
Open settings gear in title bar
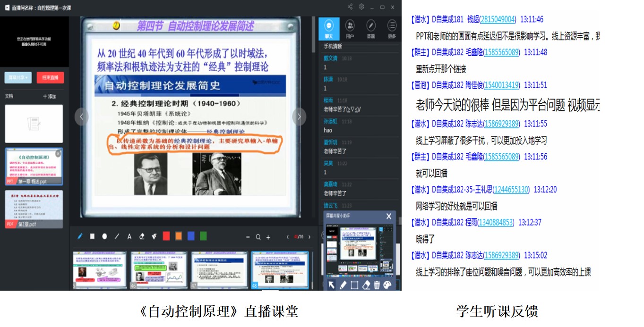[361, 7]
